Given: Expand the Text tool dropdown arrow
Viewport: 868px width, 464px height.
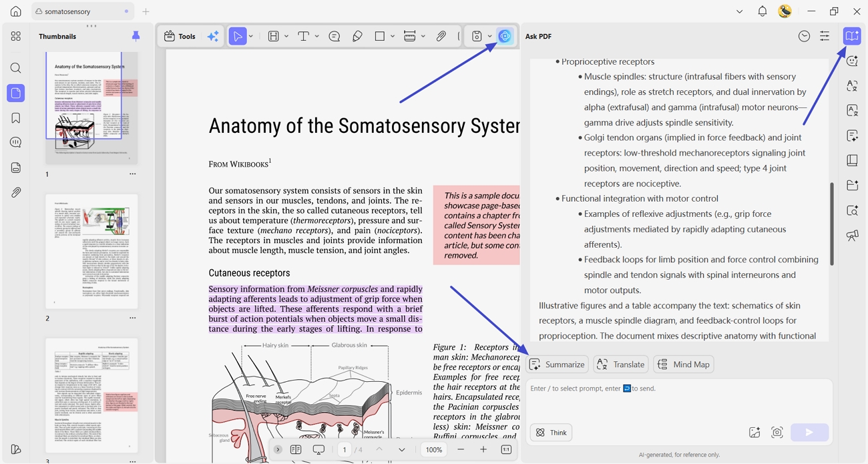Looking at the screenshot, I should (x=316, y=37).
